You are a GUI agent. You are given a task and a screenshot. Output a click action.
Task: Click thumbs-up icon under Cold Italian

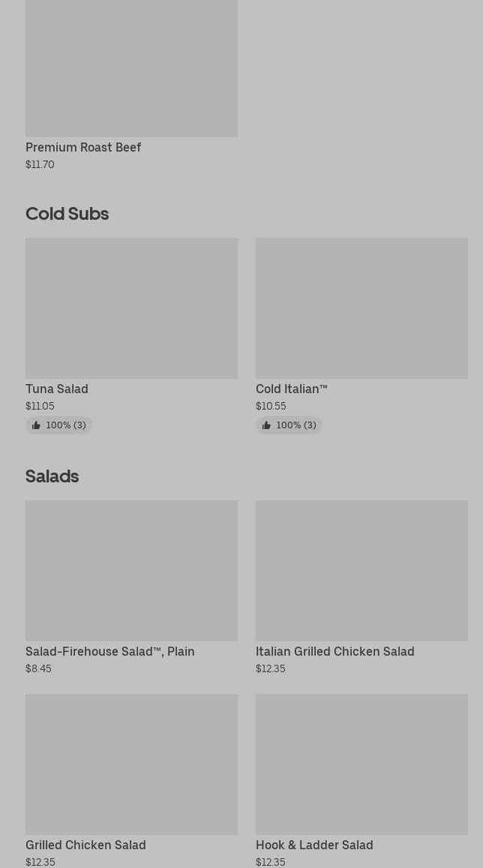(x=266, y=425)
